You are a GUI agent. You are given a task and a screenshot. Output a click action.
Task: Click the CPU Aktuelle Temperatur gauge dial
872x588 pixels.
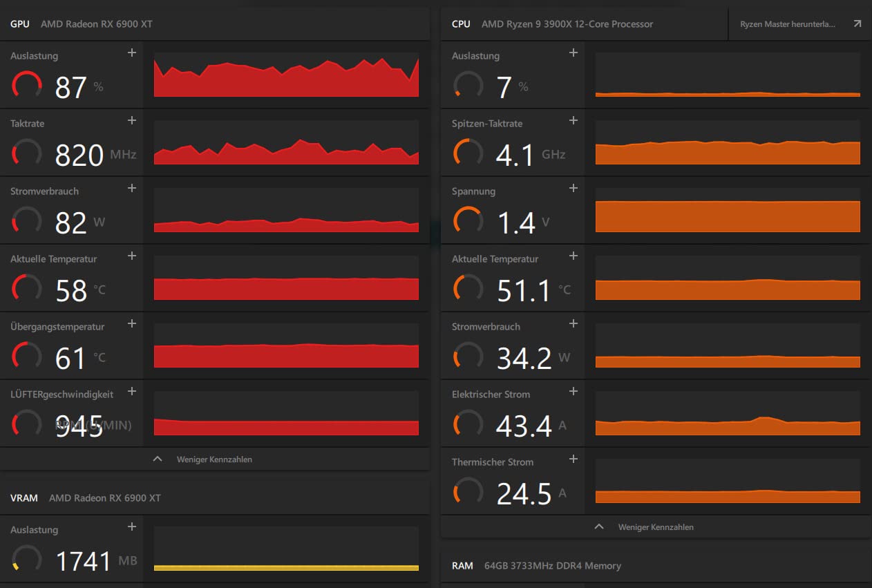[x=468, y=287]
